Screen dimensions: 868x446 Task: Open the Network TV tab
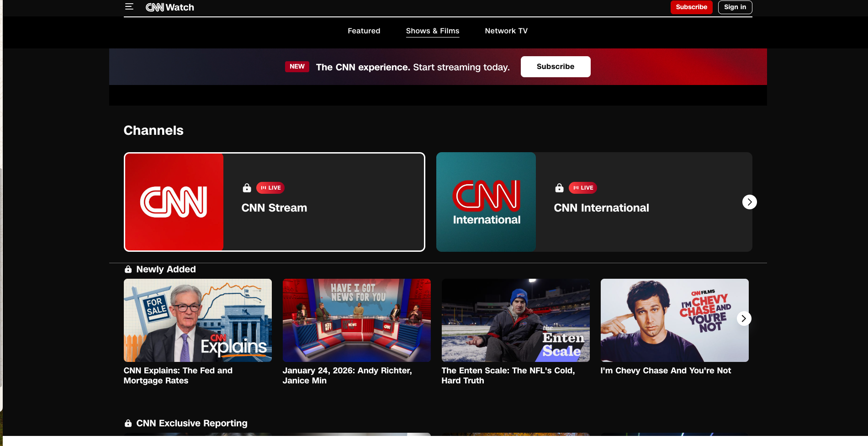tap(506, 31)
